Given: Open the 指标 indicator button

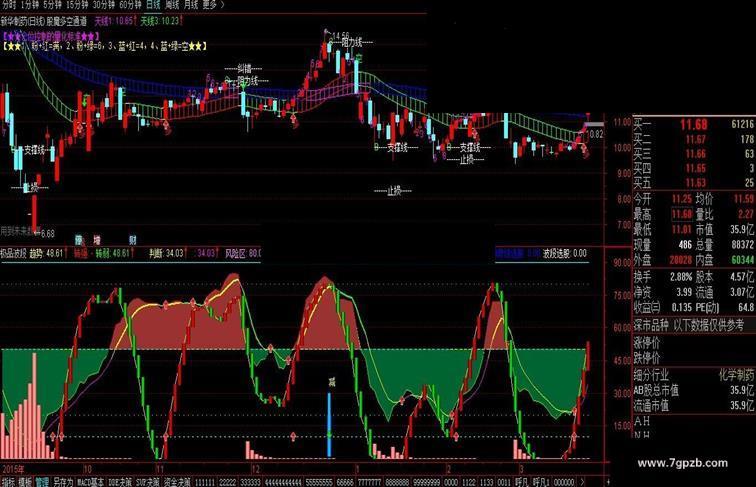Looking at the screenshot, I should 8,482.
